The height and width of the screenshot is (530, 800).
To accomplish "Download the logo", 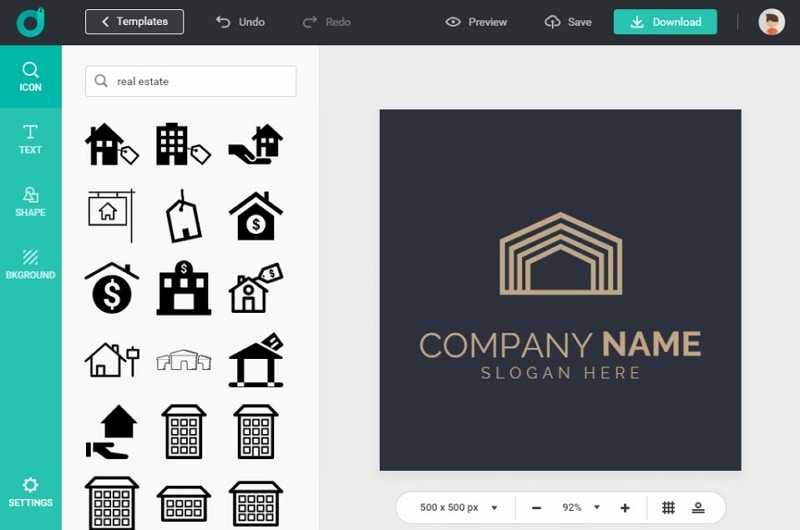I will [x=665, y=22].
